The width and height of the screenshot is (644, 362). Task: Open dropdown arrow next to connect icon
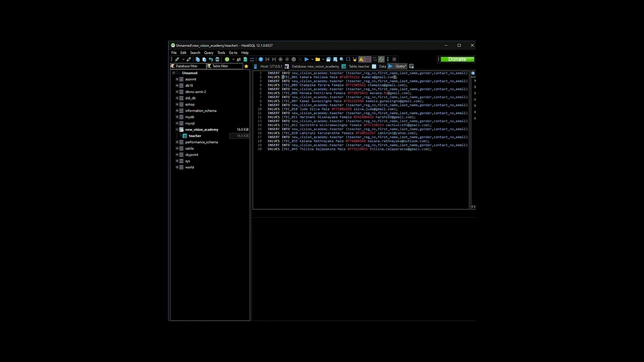pos(183,59)
